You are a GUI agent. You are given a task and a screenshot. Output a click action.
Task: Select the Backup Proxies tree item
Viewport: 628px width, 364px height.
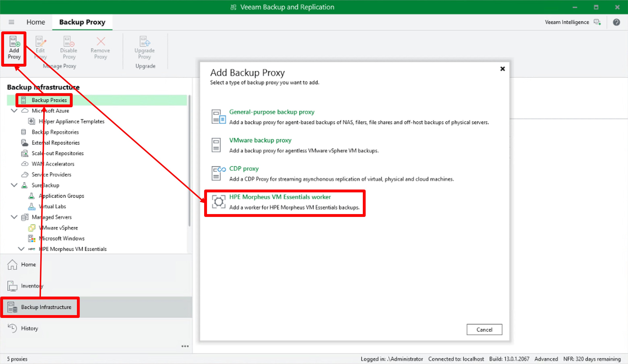[x=97, y=100]
